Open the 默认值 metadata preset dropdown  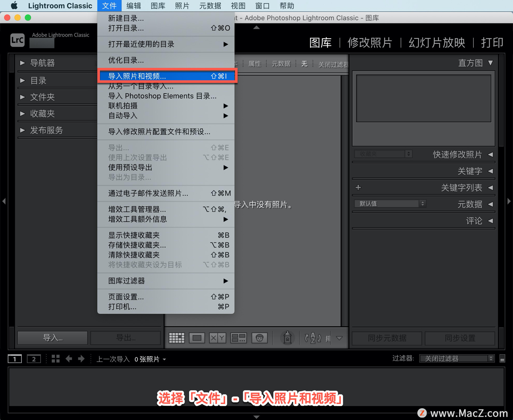pyautogui.click(x=390, y=204)
